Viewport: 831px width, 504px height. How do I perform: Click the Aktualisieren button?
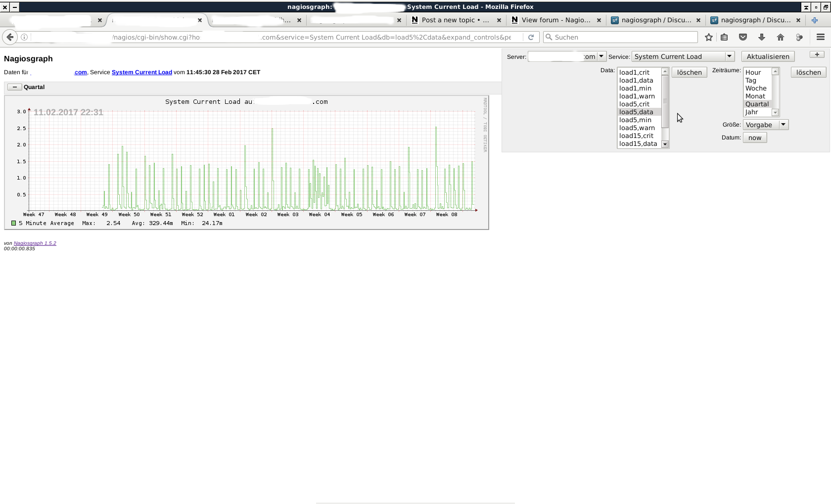768,56
